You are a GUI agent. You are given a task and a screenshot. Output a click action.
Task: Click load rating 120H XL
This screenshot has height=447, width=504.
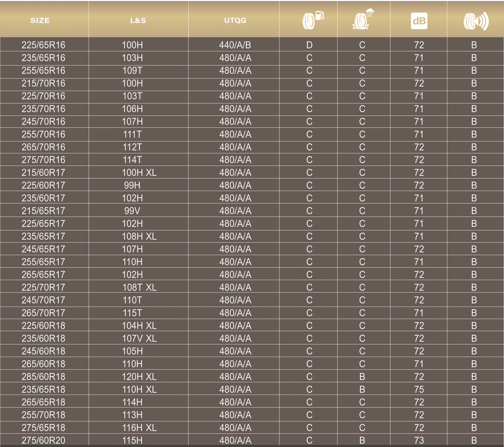tap(139, 377)
